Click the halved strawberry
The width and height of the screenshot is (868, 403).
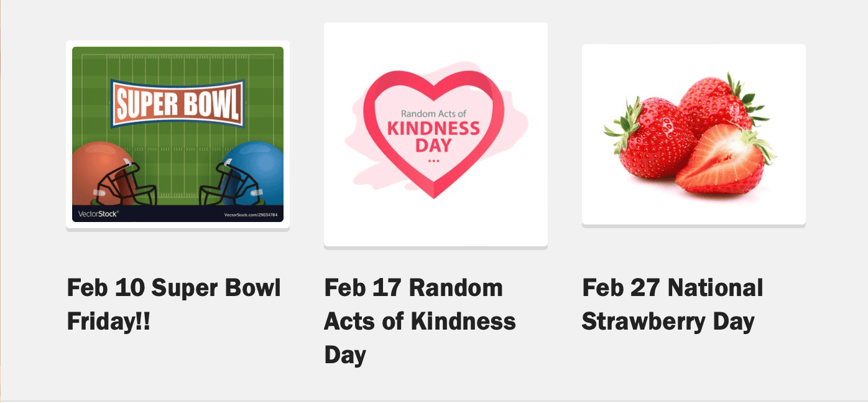721,163
